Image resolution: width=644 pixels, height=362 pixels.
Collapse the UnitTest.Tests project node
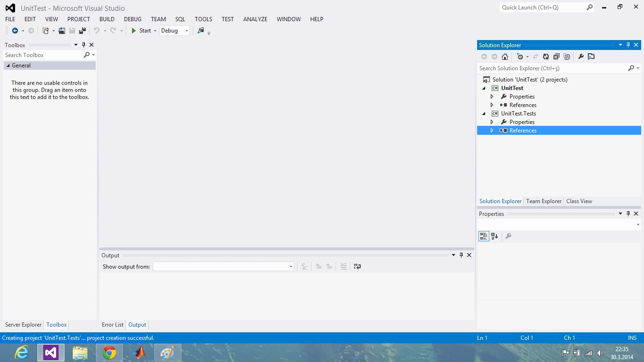coord(484,114)
